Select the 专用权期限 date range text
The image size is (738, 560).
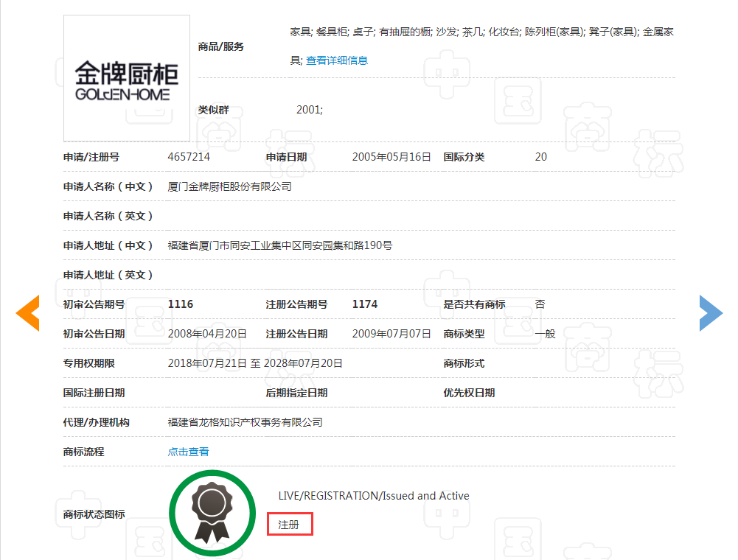[254, 363]
